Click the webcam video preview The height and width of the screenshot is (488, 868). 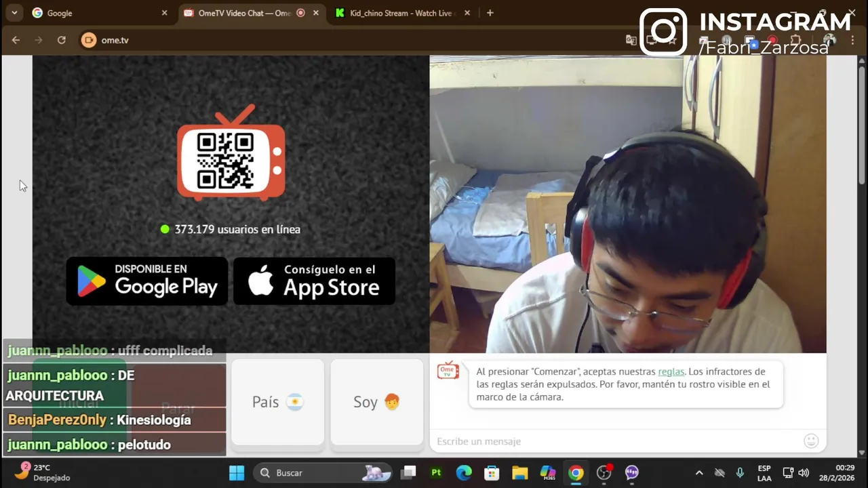(x=628, y=204)
